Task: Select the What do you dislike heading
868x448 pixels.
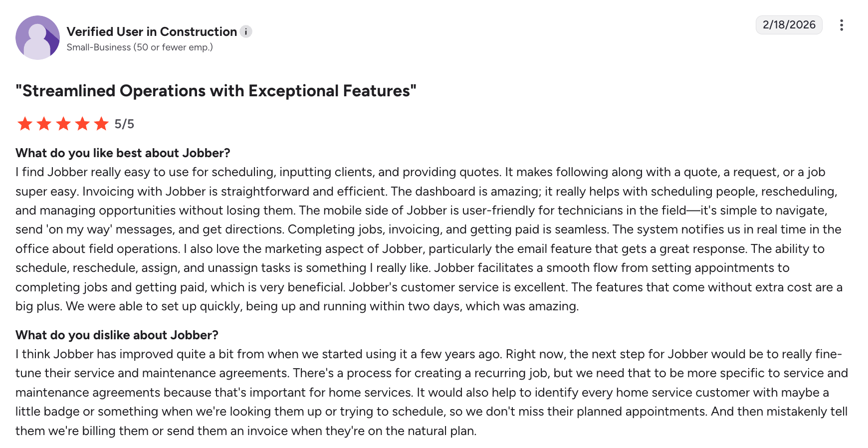Action: click(117, 335)
